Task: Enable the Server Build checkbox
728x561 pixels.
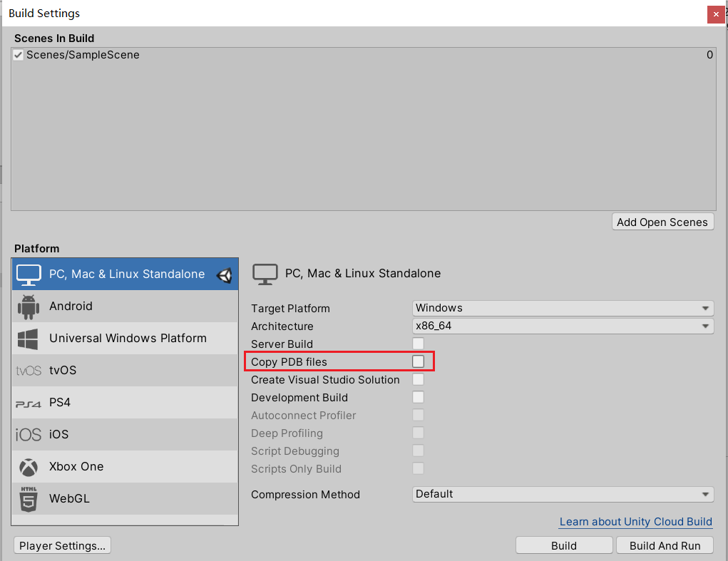Action: pyautogui.click(x=418, y=344)
